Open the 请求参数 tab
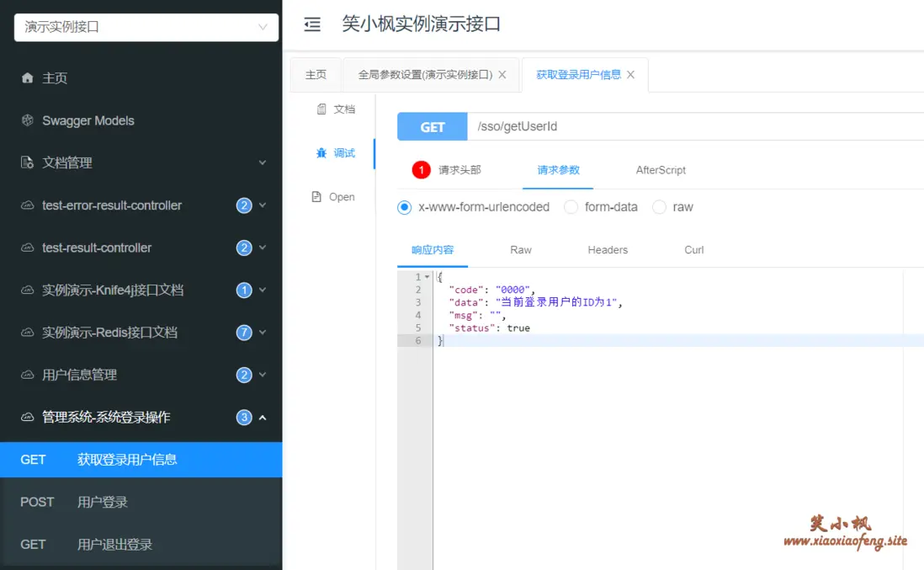The height and width of the screenshot is (570, 924). 558,170
